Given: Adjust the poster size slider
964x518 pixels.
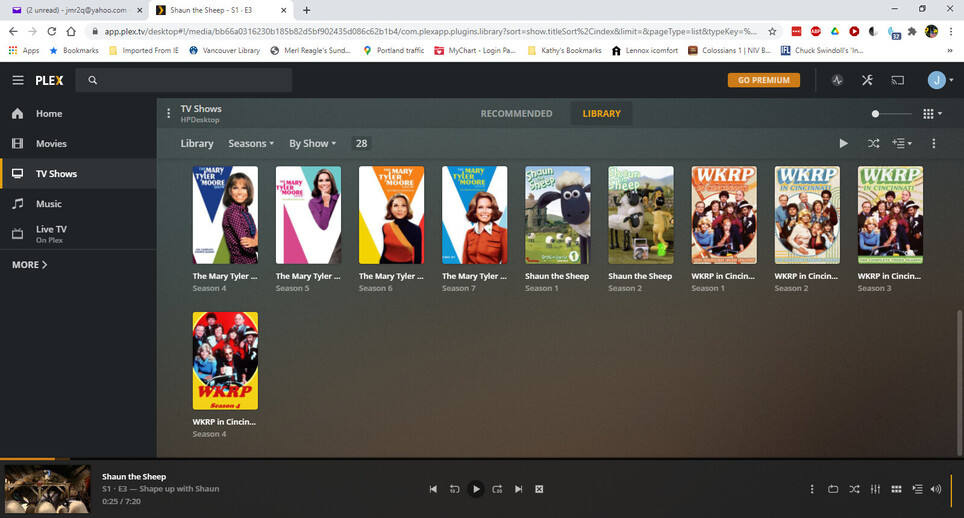Looking at the screenshot, I should pyautogui.click(x=891, y=114).
